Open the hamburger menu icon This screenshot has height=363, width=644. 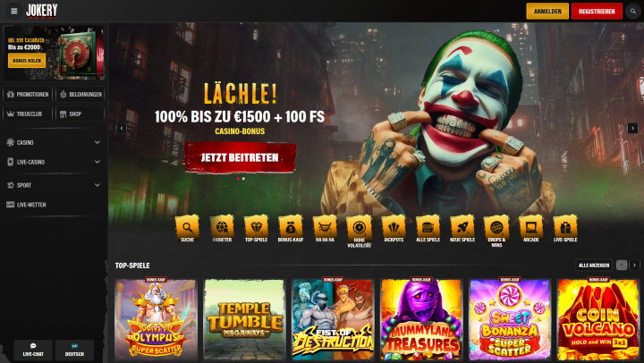(14, 11)
